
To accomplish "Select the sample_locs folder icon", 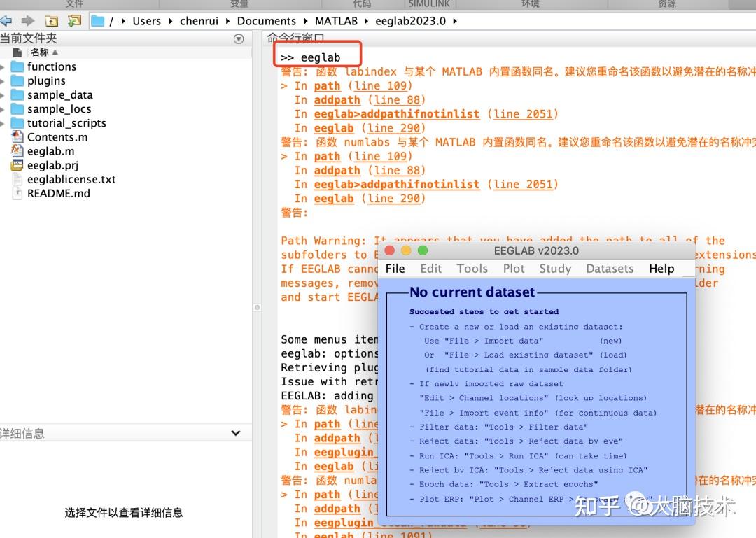I will (17, 109).
